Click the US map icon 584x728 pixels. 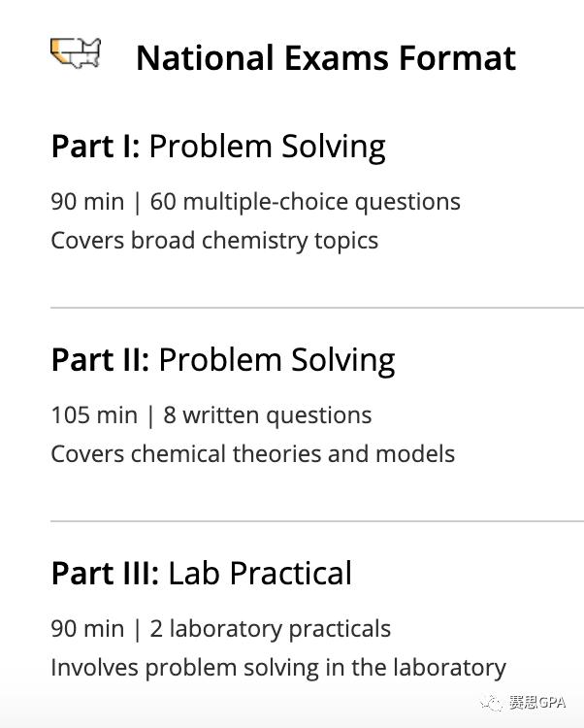click(76, 52)
